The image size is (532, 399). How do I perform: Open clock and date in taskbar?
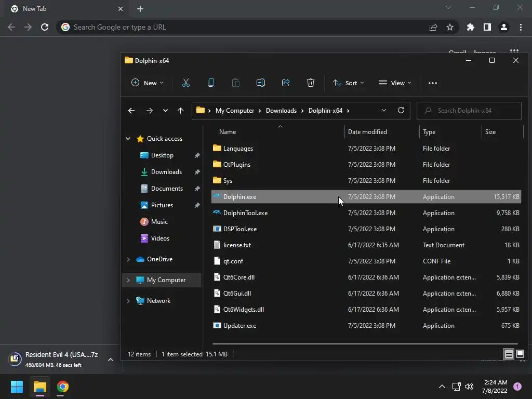495,387
